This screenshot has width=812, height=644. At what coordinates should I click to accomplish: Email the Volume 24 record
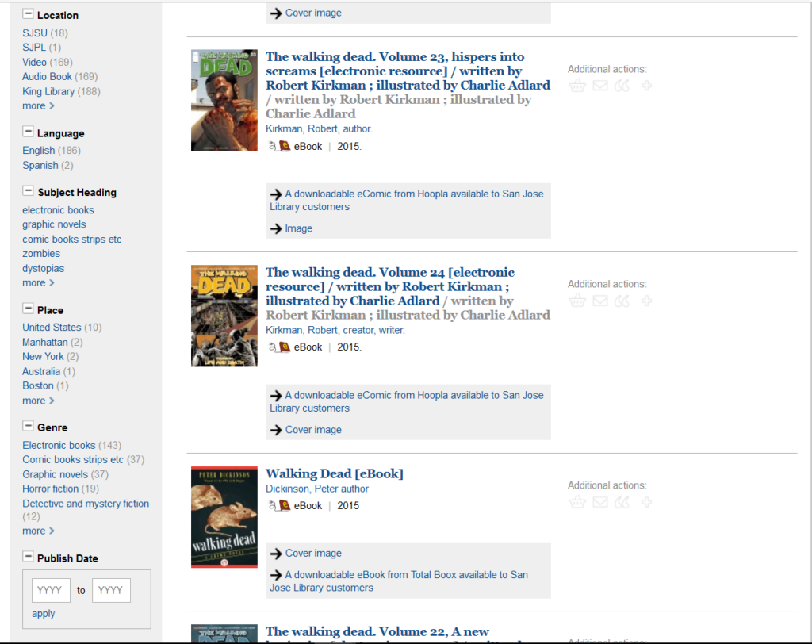(600, 301)
